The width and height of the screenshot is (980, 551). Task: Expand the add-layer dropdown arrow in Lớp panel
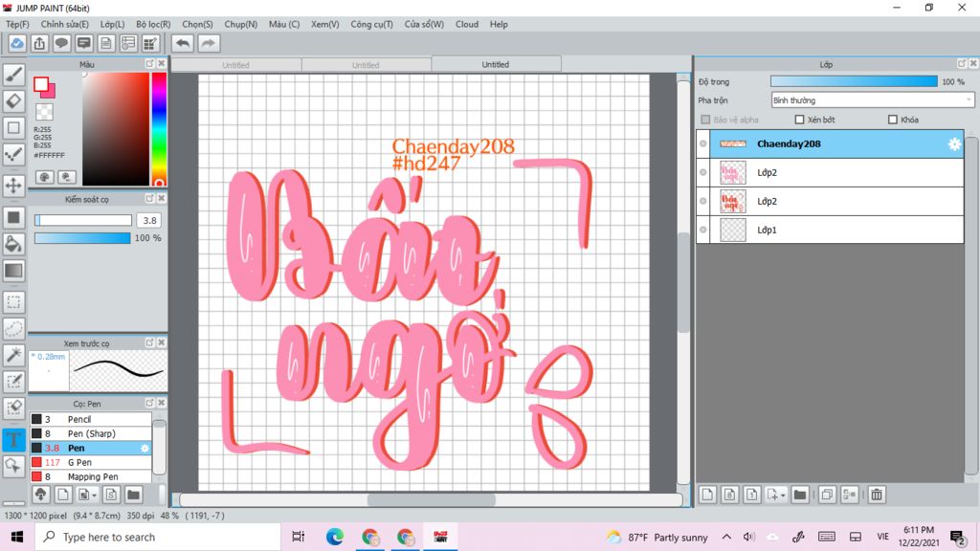click(783, 496)
